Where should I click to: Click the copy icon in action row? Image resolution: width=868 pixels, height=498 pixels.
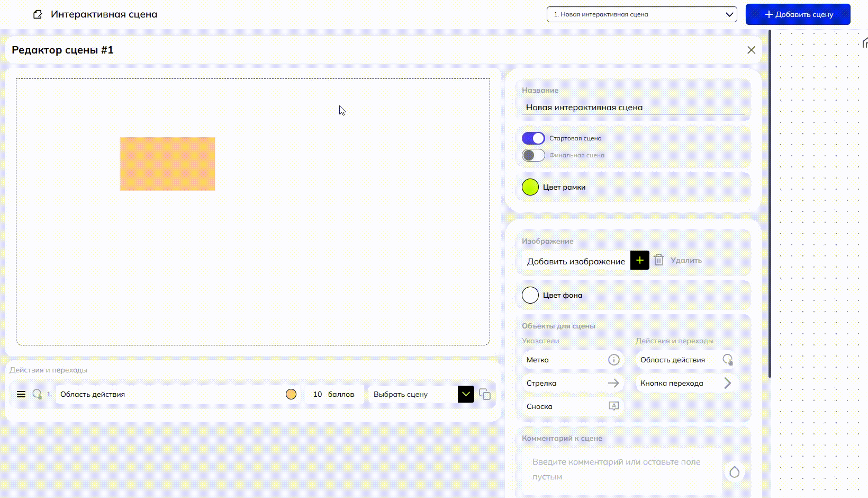pos(484,394)
